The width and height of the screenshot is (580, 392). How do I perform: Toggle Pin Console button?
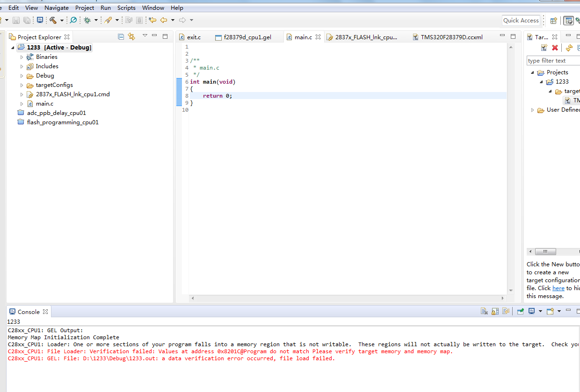click(520, 311)
